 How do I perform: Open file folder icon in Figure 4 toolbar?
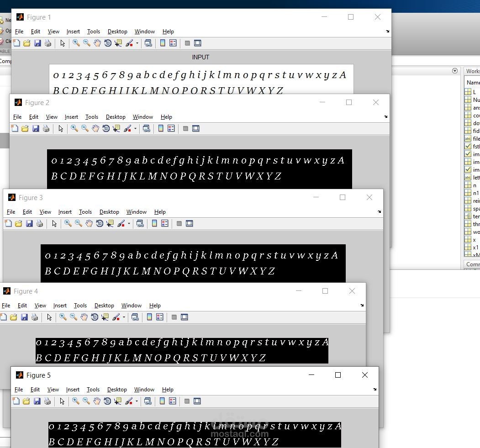pos(14,317)
